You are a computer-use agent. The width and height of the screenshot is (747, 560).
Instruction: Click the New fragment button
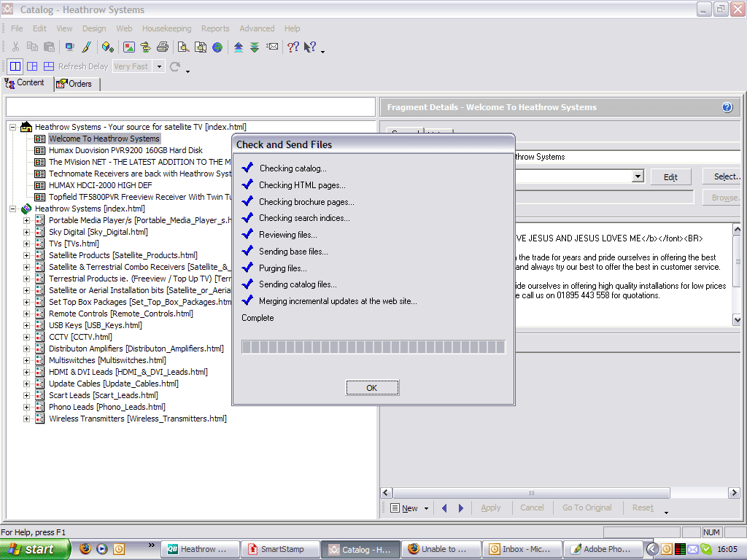coord(404,508)
